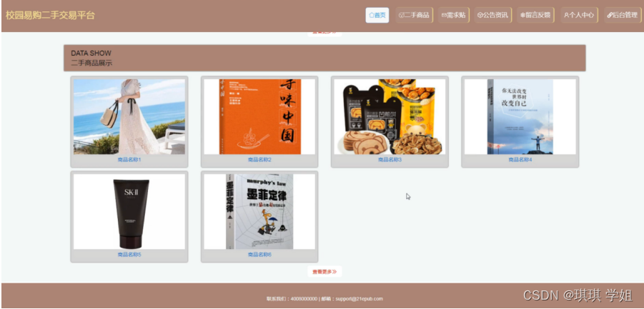Click the 商品名称4 link

520,160
